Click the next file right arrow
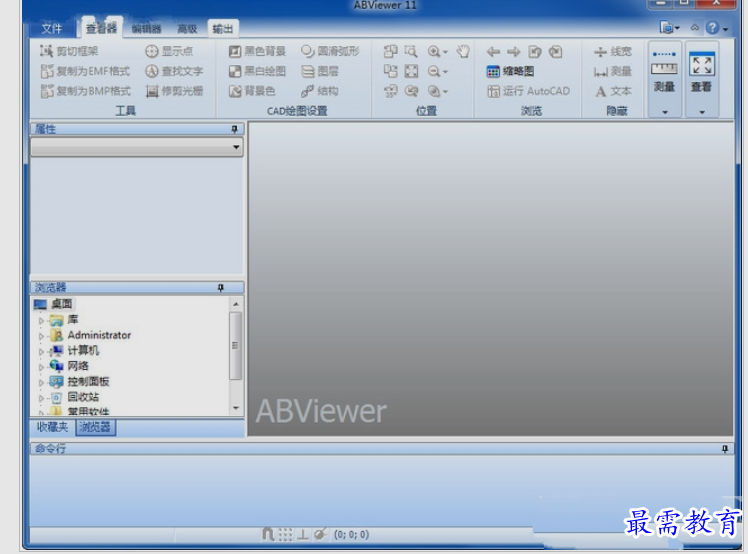748x554 pixels. pyautogui.click(x=513, y=52)
